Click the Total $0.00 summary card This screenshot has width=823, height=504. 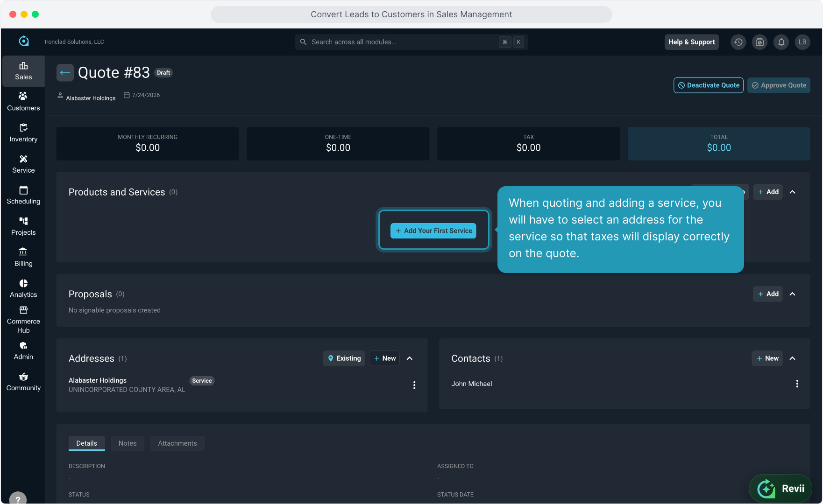[x=719, y=144]
